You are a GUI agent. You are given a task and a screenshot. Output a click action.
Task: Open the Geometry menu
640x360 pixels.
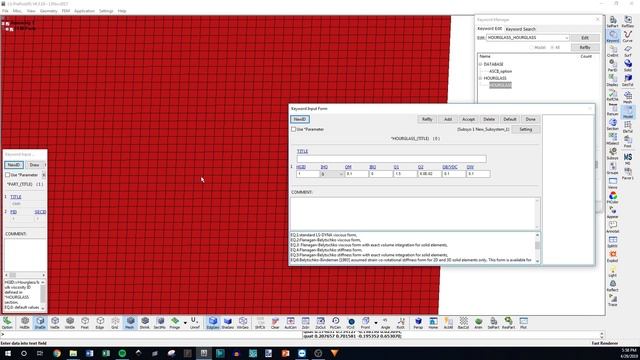point(49,11)
